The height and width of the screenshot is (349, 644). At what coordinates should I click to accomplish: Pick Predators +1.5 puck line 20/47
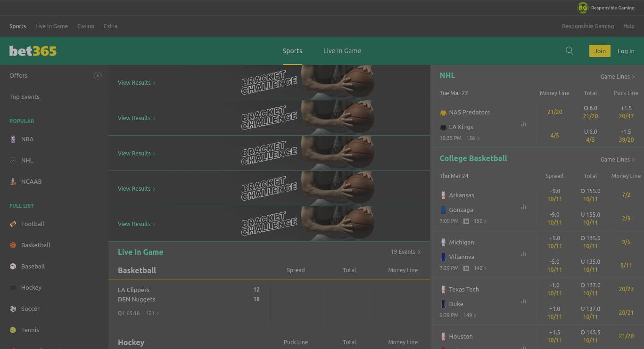click(626, 112)
